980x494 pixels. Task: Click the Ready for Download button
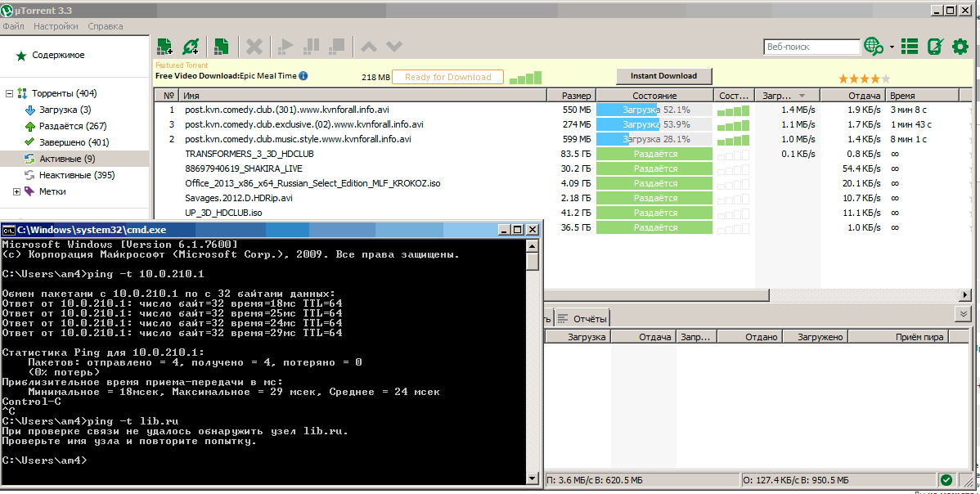pyautogui.click(x=447, y=77)
